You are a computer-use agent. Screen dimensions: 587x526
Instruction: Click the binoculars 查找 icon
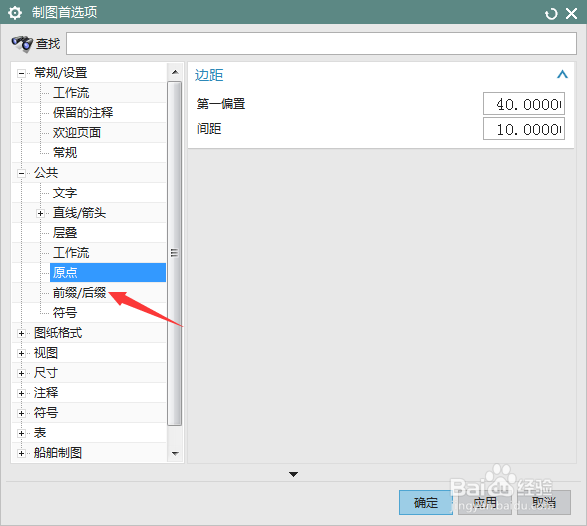(x=22, y=44)
